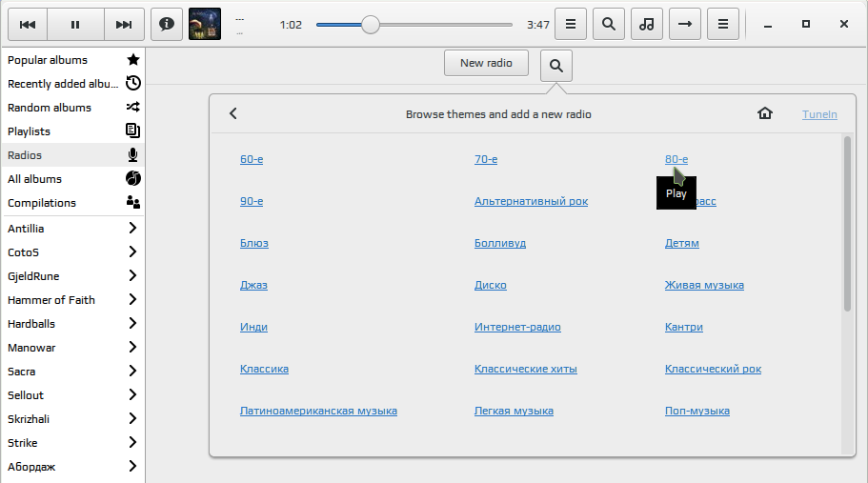Toggle the radio search magnifier button
868x483 pixels.
(x=556, y=66)
